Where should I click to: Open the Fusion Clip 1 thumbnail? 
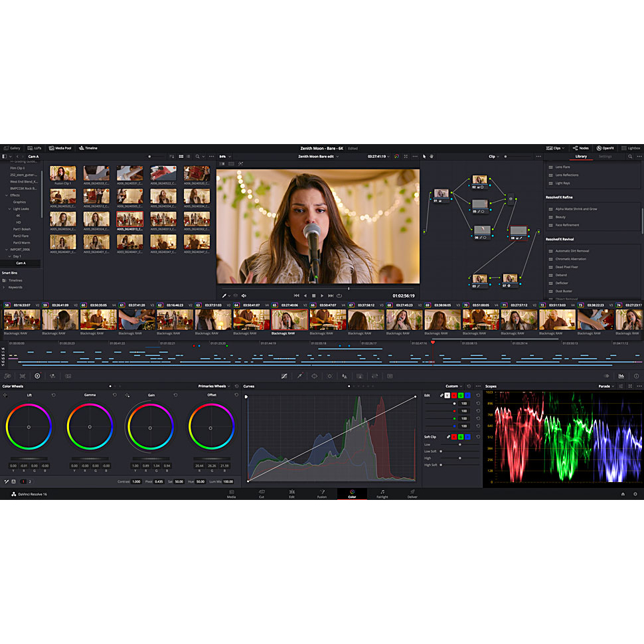point(63,173)
